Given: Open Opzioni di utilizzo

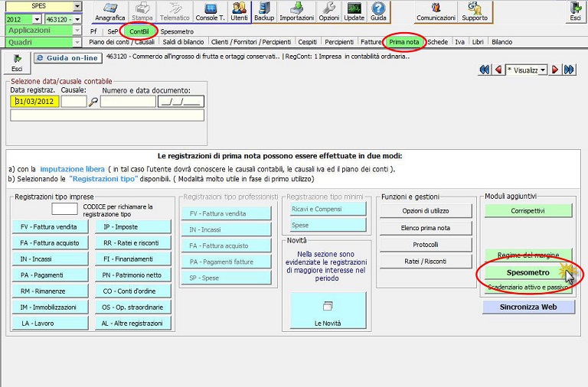Looking at the screenshot, I should 426,211.
